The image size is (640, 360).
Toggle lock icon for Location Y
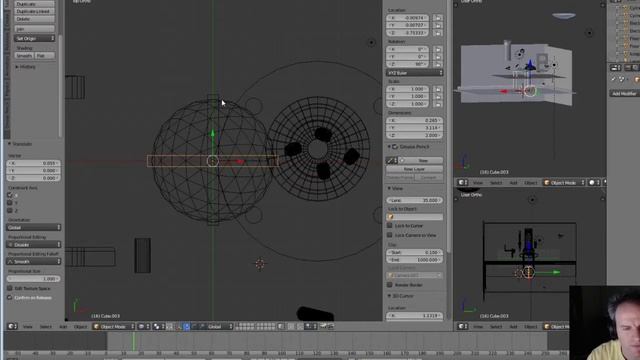[437, 25]
